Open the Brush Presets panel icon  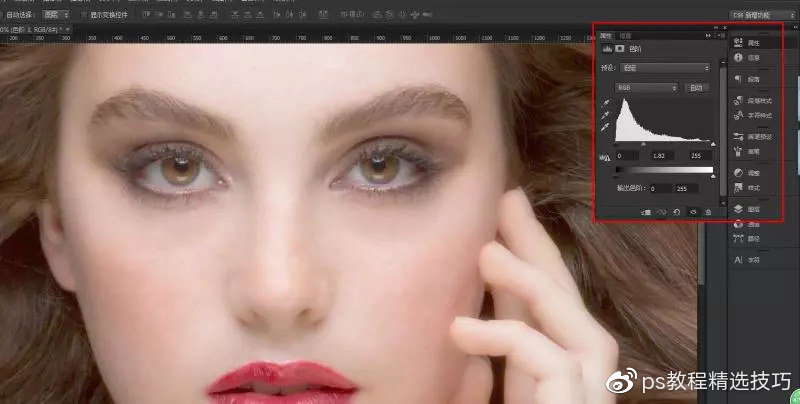pyautogui.click(x=739, y=135)
